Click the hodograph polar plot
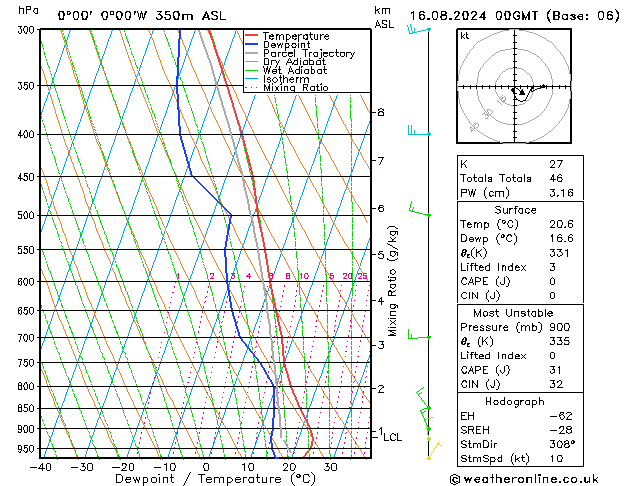Image resolution: width=629 pixels, height=486 pixels. 514,86
